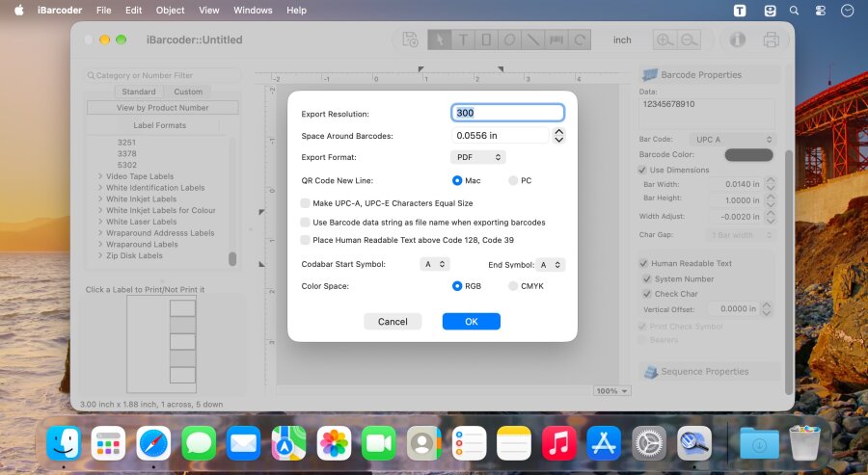Click the Zoom Out magnifier icon
The width and height of the screenshot is (868, 475).
pos(689,40)
